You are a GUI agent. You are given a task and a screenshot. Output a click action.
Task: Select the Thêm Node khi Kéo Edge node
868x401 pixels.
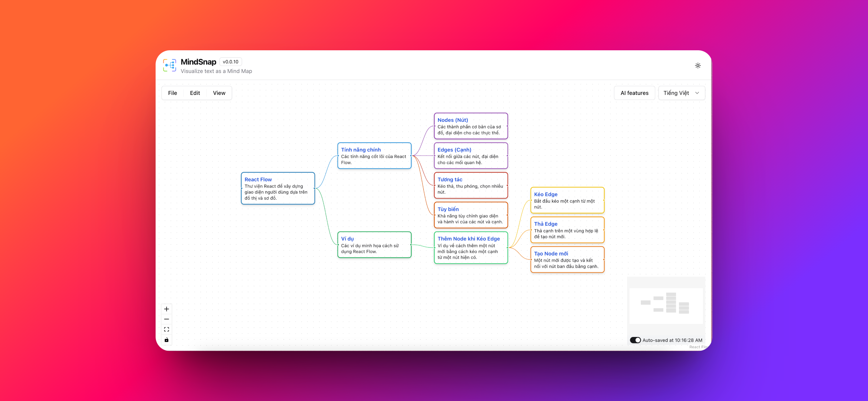471,247
